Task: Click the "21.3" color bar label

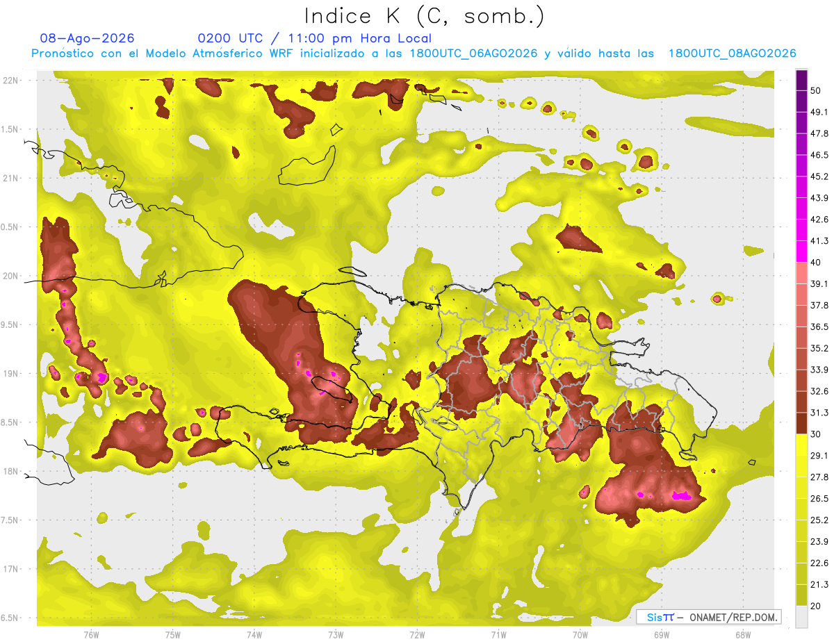Action: click(819, 584)
